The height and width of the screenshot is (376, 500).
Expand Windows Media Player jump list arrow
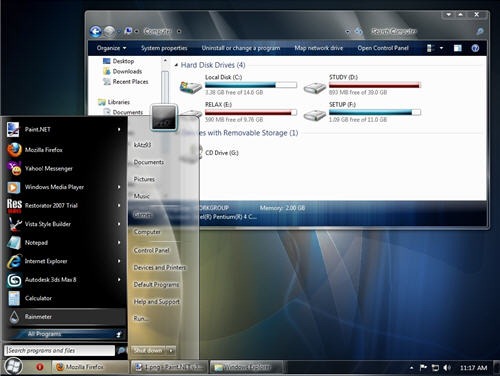click(119, 187)
